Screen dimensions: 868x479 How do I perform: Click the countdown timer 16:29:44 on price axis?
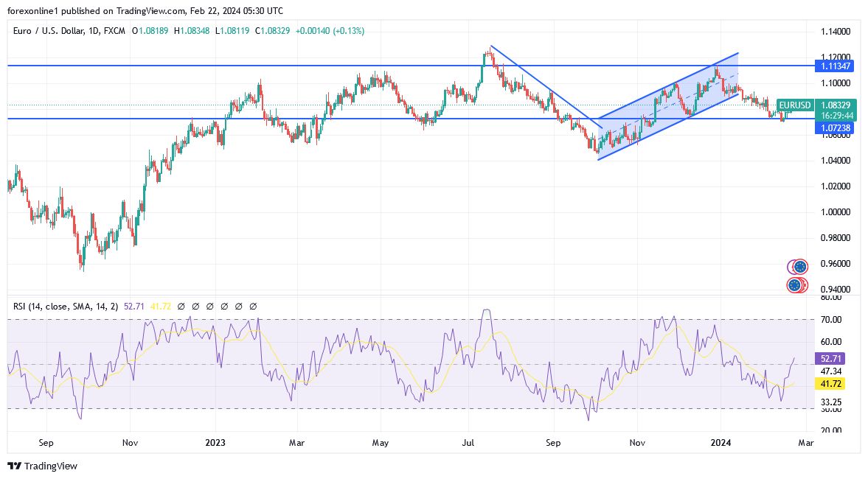[836, 116]
